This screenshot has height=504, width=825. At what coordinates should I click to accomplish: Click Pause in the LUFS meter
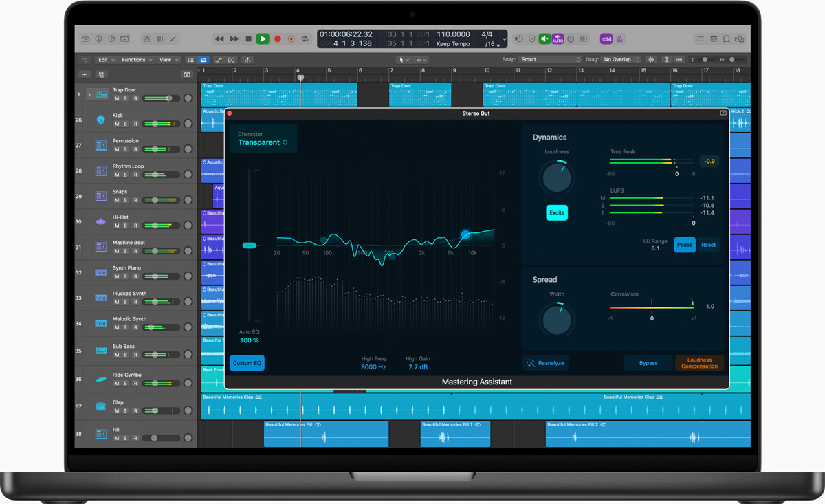(x=685, y=245)
